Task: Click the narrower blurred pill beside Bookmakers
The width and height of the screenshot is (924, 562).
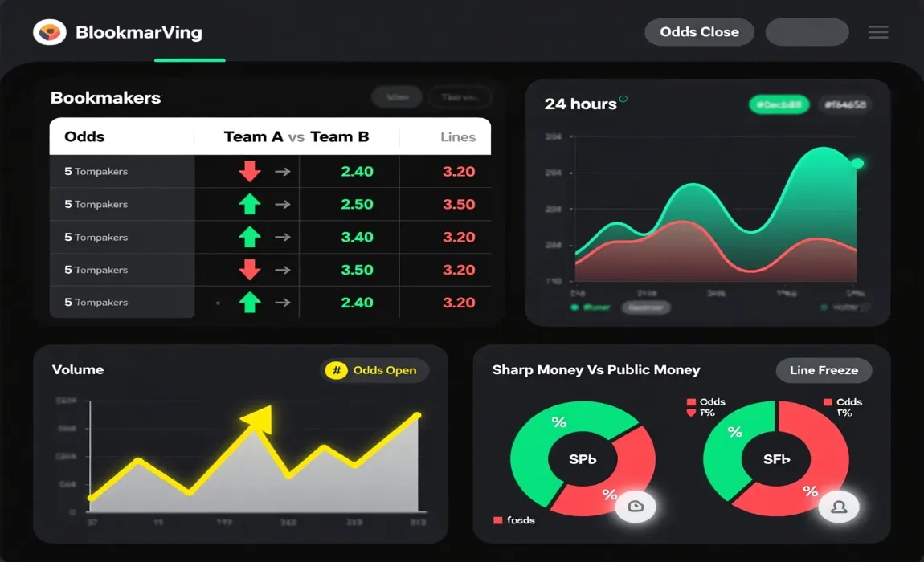Action: [397, 97]
